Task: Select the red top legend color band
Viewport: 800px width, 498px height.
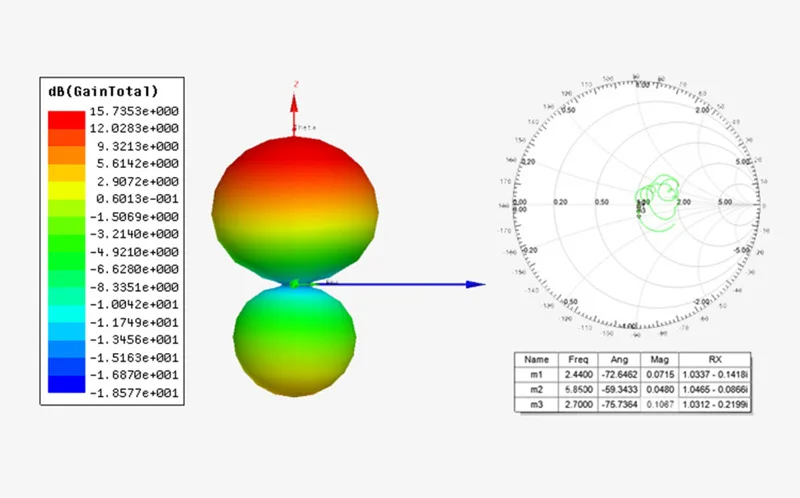Action: pyautogui.click(x=66, y=120)
